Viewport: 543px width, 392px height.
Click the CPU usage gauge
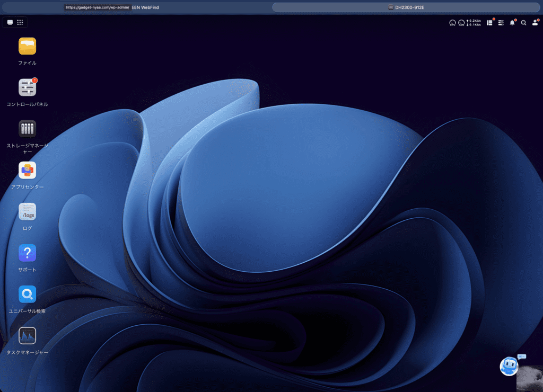[x=452, y=23]
